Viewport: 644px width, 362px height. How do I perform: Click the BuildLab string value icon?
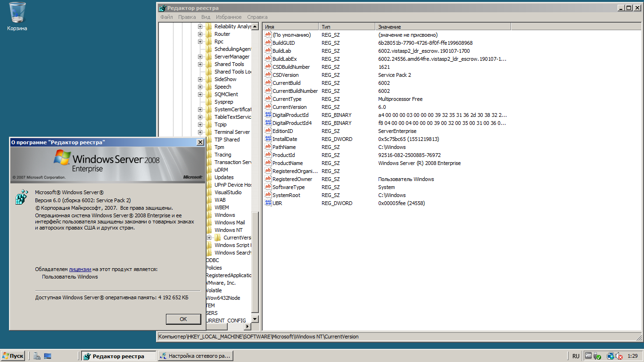point(268,51)
